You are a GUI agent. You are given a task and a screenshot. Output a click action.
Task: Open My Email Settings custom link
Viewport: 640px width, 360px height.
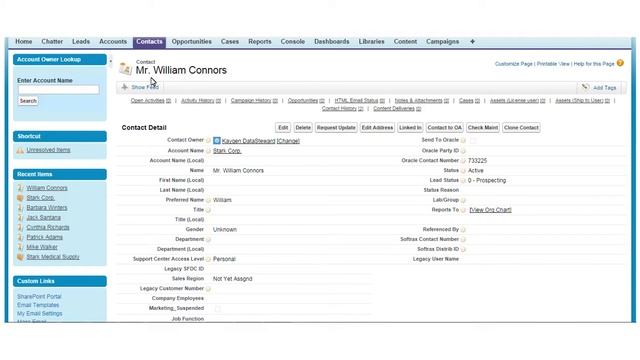pos(40,314)
